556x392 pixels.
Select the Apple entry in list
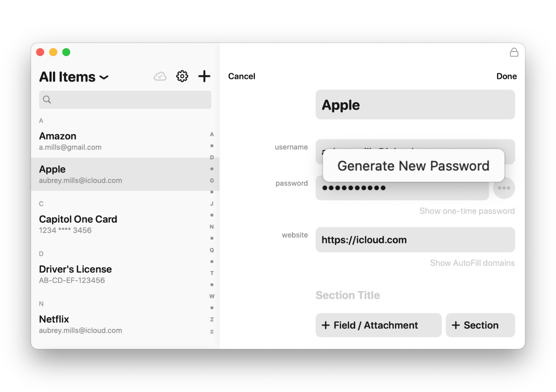click(x=125, y=174)
